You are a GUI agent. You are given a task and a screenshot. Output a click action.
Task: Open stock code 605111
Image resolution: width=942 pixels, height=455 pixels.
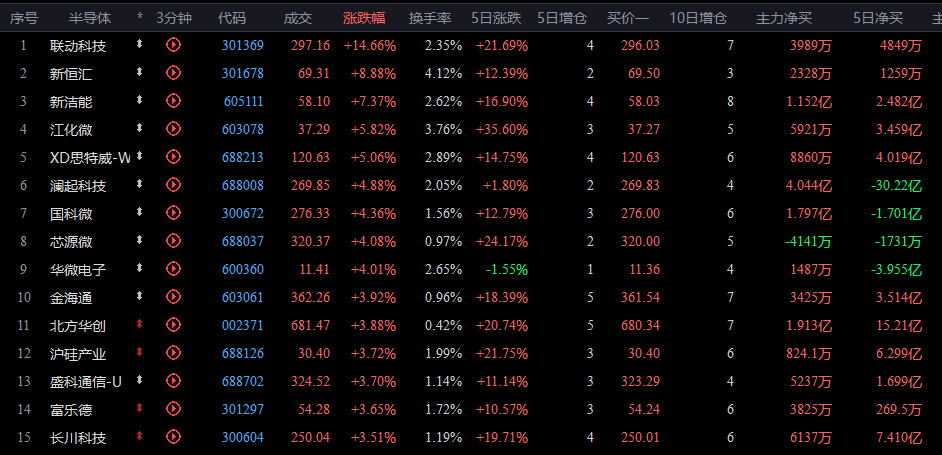pos(244,101)
